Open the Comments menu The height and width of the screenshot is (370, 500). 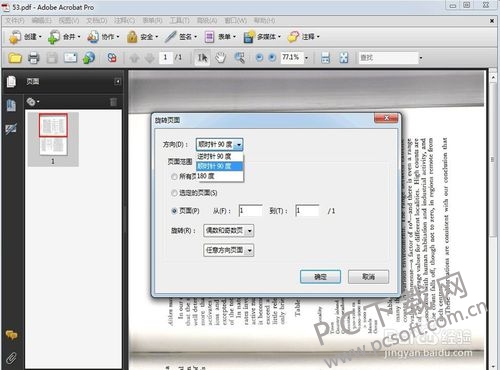[124, 21]
